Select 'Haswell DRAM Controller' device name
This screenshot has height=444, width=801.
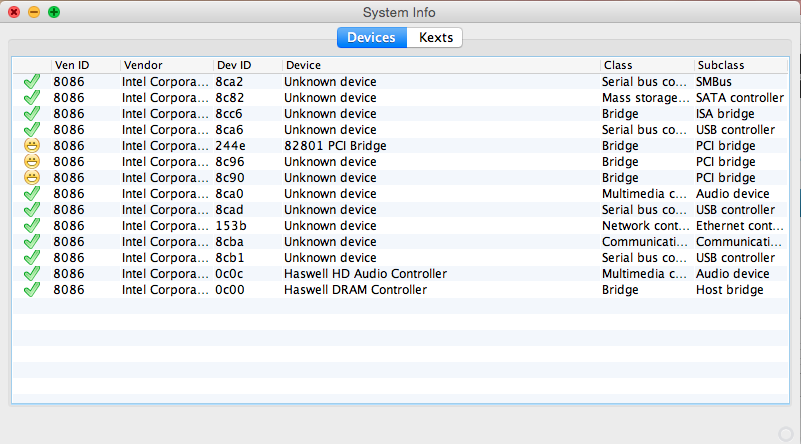point(356,290)
